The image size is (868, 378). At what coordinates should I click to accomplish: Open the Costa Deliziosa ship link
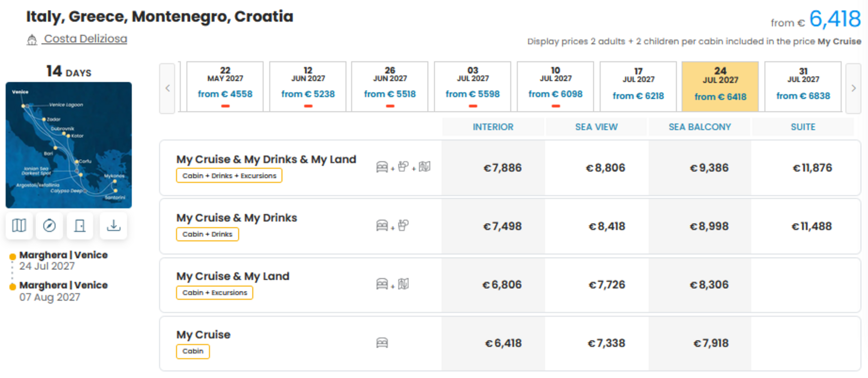[85, 39]
